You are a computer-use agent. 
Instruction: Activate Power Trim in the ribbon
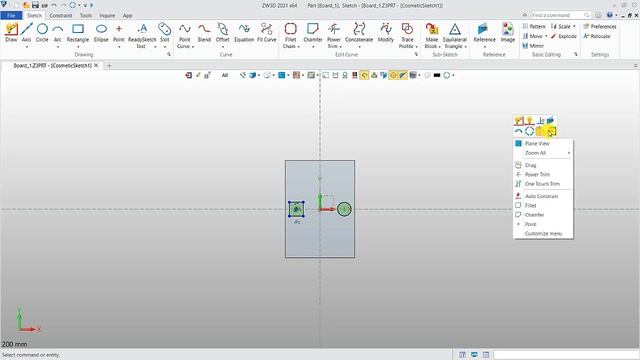pos(333,36)
